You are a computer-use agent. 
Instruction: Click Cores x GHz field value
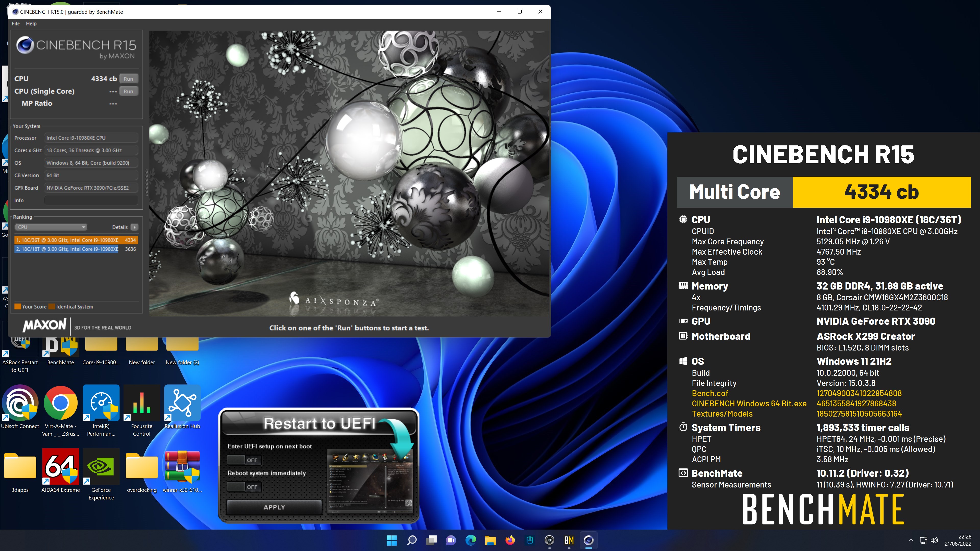point(91,151)
